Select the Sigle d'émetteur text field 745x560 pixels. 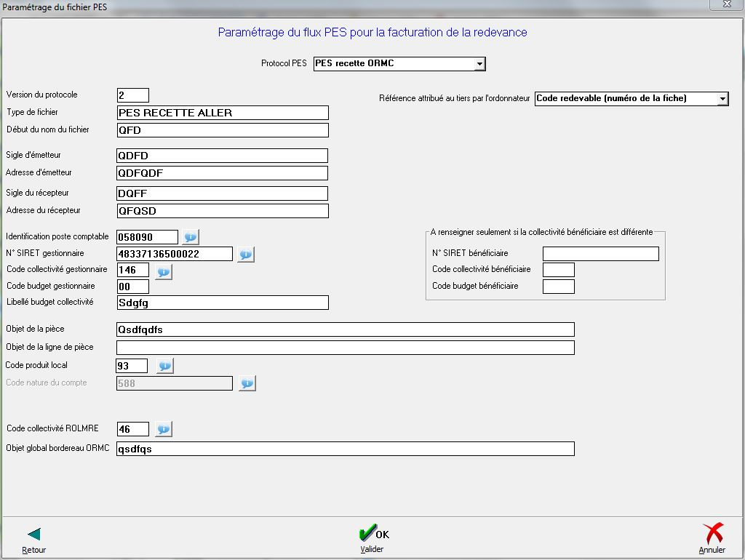(x=222, y=156)
